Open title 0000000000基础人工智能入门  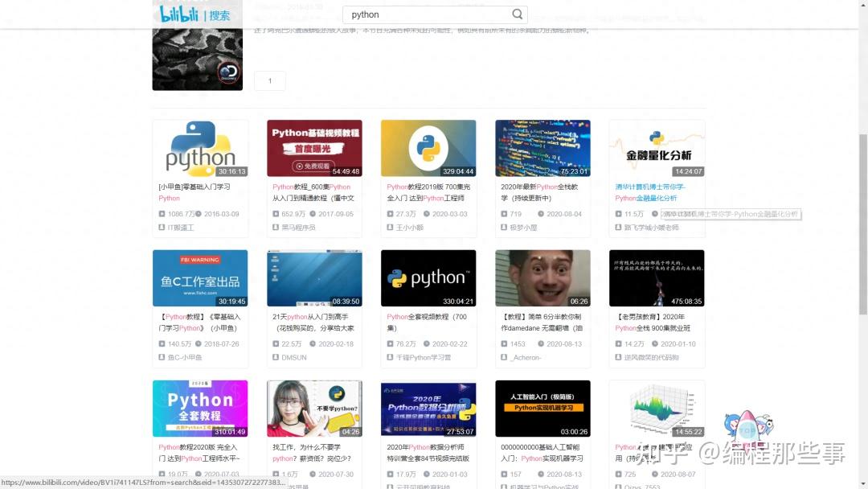(542, 453)
